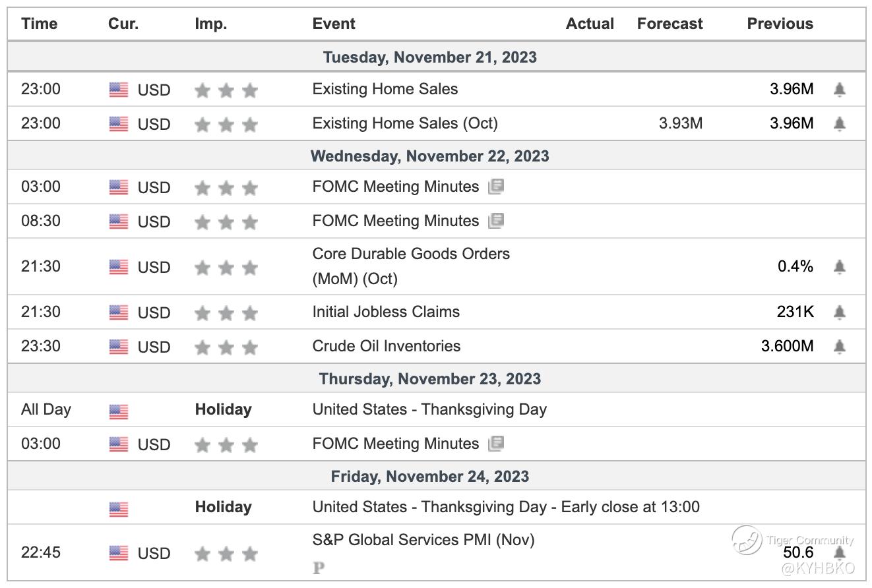Open the S&P Global Services PMI (Nov) event
Screen dimensions: 872x588
423,540
